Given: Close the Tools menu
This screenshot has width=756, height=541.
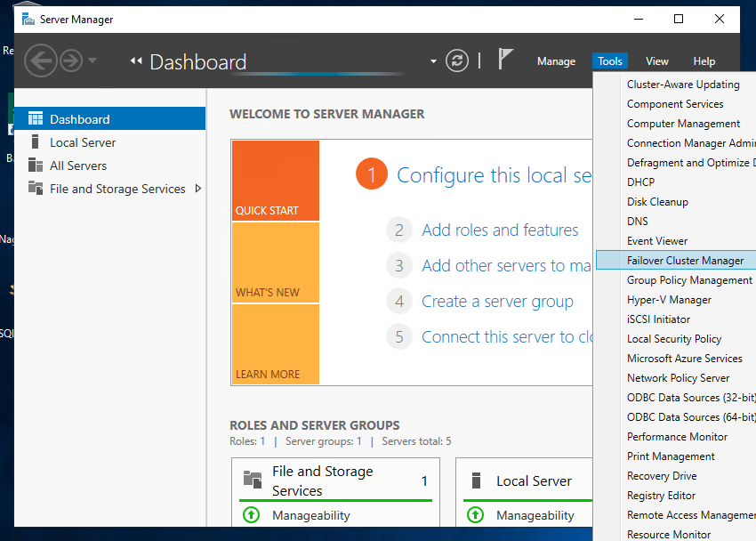Looking at the screenshot, I should 610,61.
